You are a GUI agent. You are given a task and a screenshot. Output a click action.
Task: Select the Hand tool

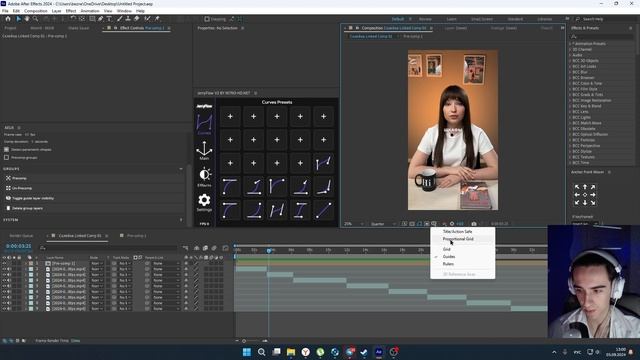pos(27,19)
